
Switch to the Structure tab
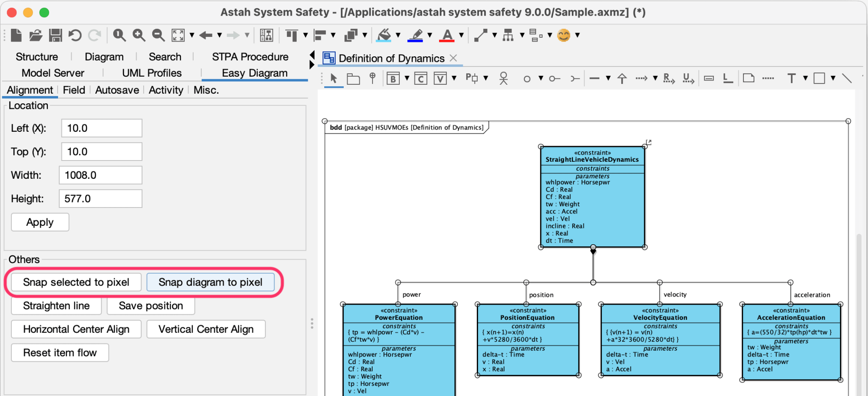pos(36,56)
